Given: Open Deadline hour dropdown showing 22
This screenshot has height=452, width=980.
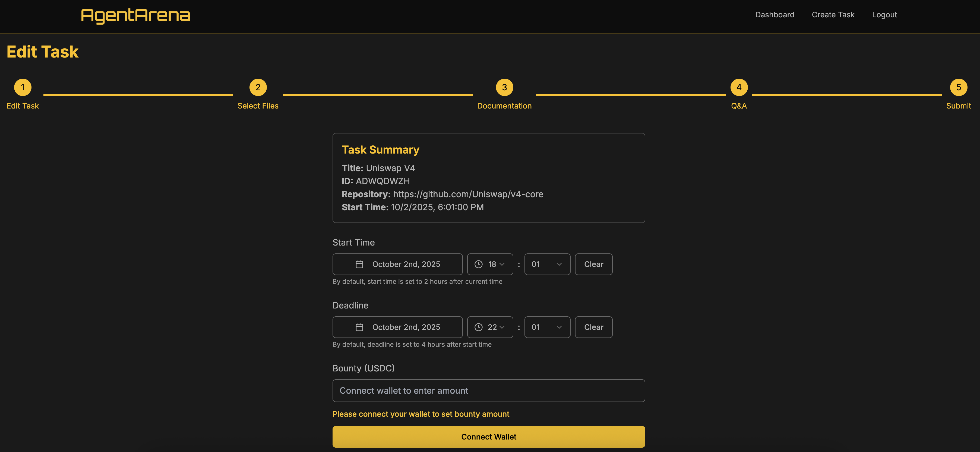Looking at the screenshot, I should 490,327.
